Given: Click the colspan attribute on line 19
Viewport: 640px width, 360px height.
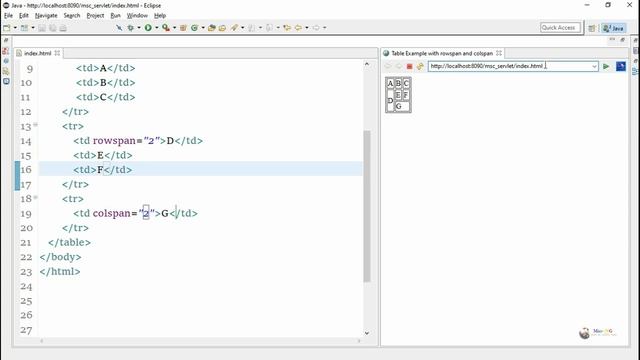Looking at the screenshot, I should click(112, 213).
